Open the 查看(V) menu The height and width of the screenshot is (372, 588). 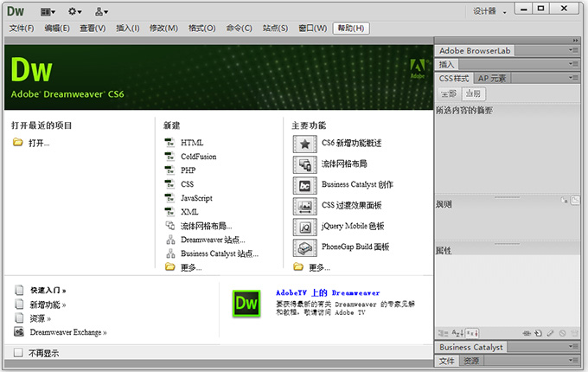point(93,29)
